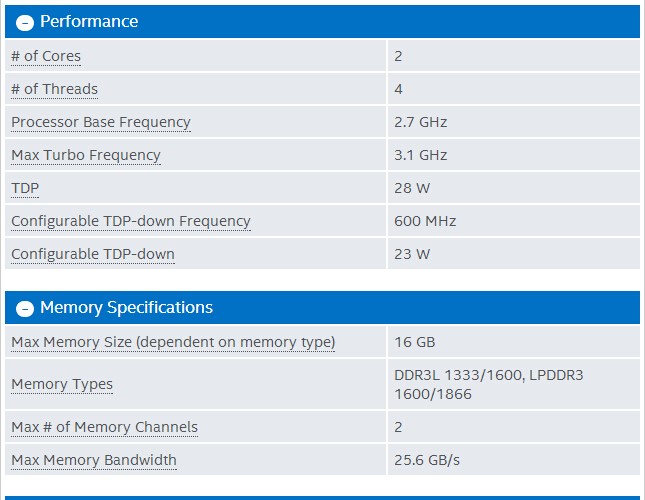Click the Max Turbo Frequency label

pos(85,155)
